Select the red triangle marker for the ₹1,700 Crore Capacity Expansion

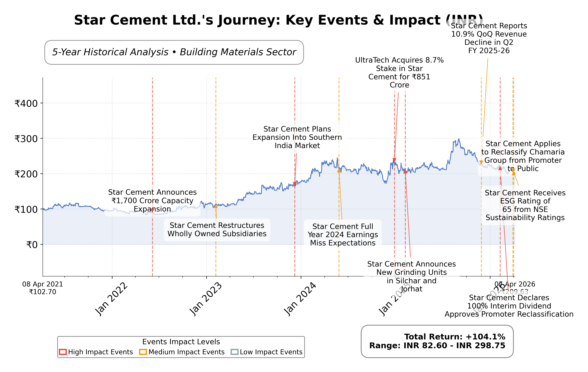pos(152,210)
